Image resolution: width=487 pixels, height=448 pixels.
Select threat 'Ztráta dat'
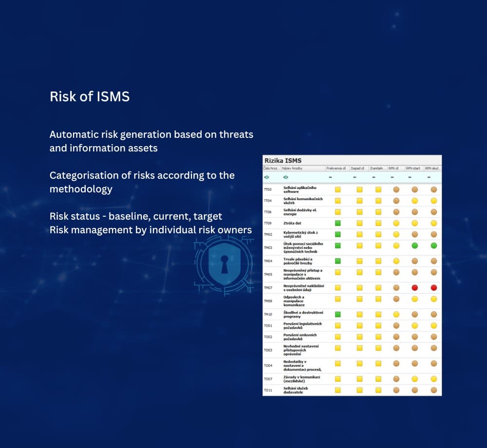click(292, 223)
